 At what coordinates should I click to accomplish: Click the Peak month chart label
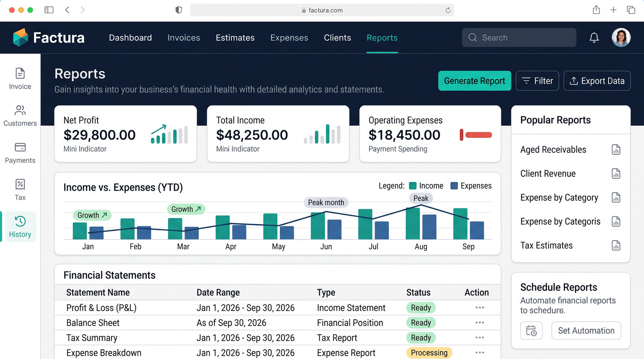pos(326,203)
